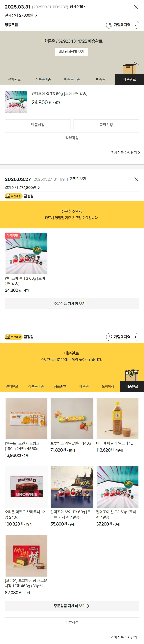Click the 교환신청 button
This screenshot has height=644, width=144.
(106, 125)
